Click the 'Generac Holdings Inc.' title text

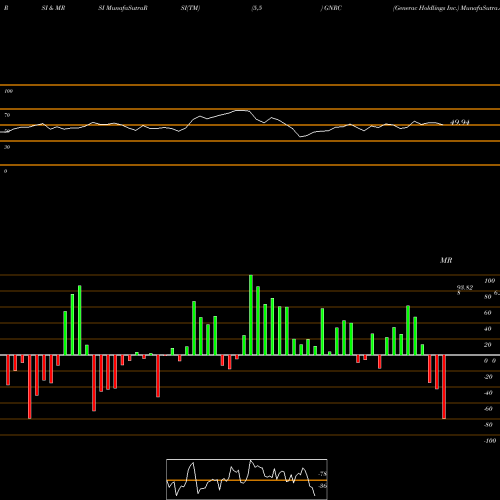pos(426,8)
